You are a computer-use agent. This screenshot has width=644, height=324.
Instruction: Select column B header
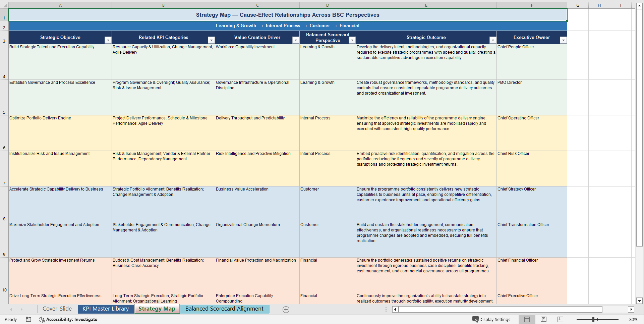(x=164, y=5)
